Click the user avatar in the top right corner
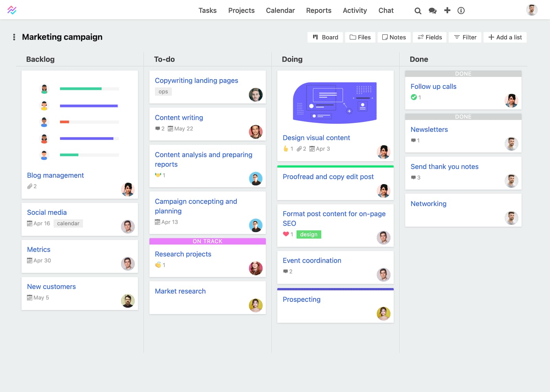The width and height of the screenshot is (550, 392). (532, 10)
